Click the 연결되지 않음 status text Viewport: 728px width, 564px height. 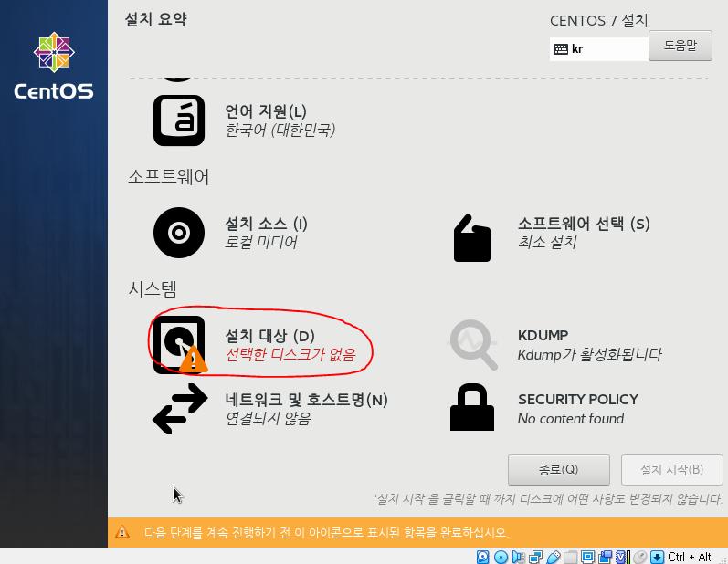[x=268, y=419]
